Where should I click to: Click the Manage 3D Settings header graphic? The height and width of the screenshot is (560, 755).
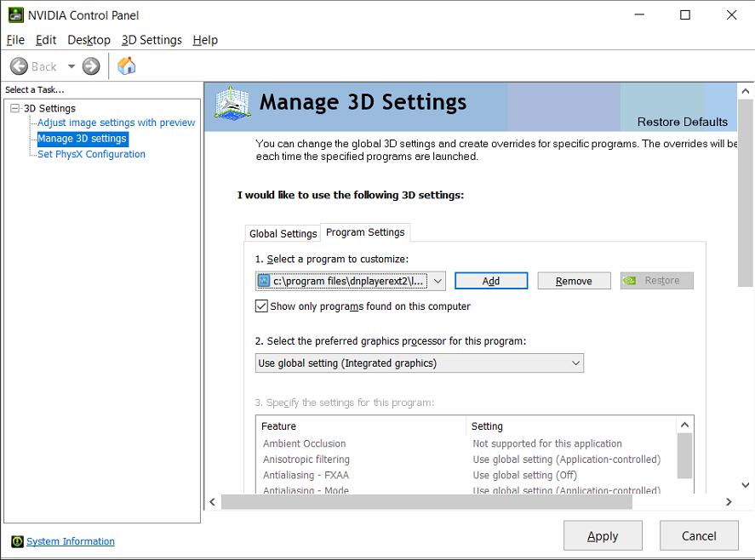[x=232, y=103]
